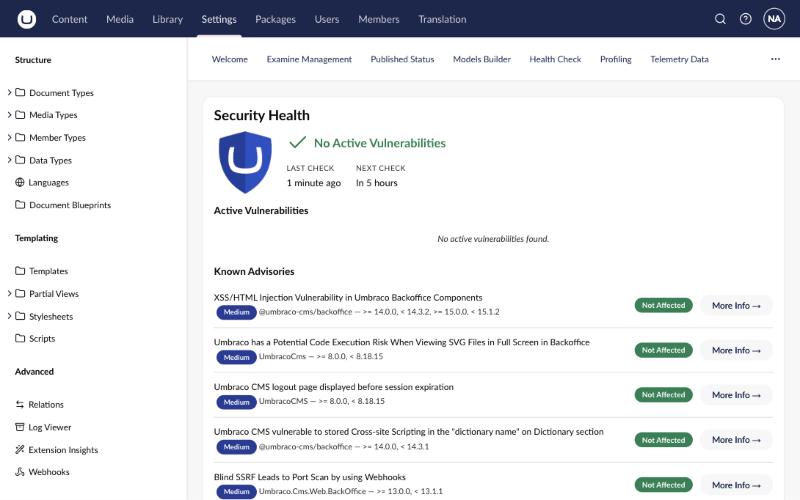
Task: Click the Relations arrows icon
Action: point(20,404)
